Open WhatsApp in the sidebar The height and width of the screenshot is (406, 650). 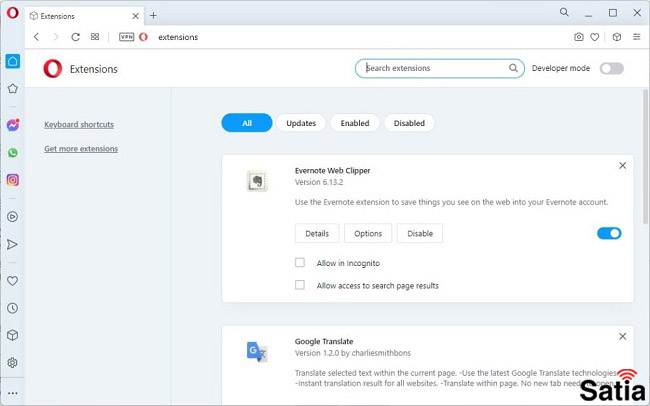pyautogui.click(x=12, y=153)
